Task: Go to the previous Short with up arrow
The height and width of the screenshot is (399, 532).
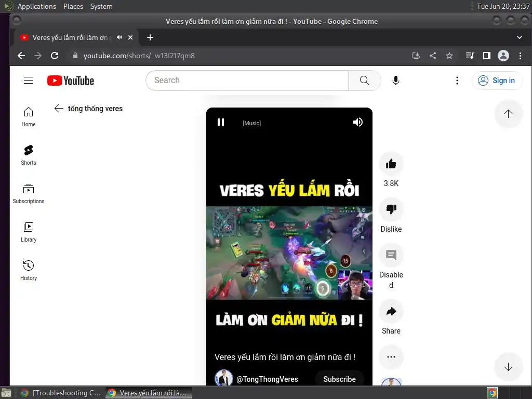Action: pos(508,114)
